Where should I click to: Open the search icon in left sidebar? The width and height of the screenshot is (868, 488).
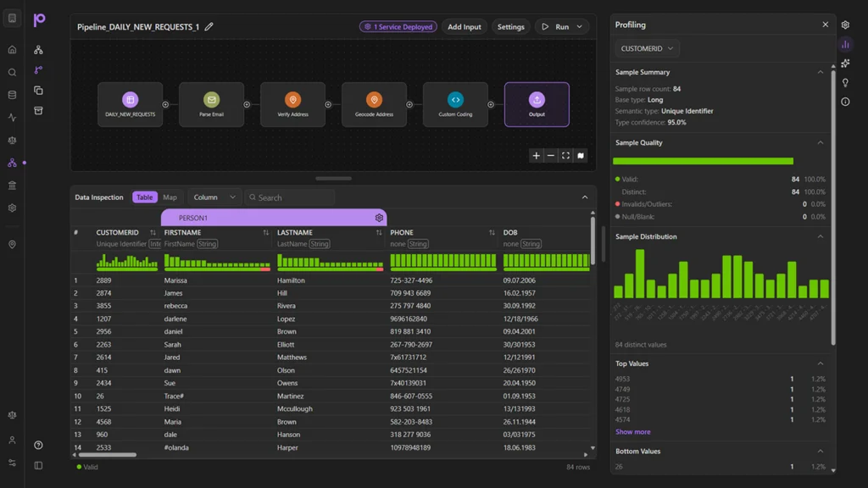click(x=12, y=73)
